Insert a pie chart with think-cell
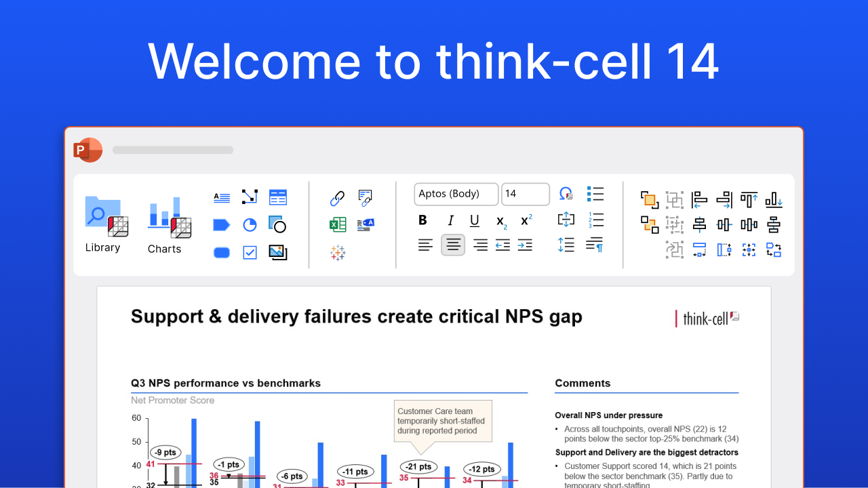 (x=249, y=224)
